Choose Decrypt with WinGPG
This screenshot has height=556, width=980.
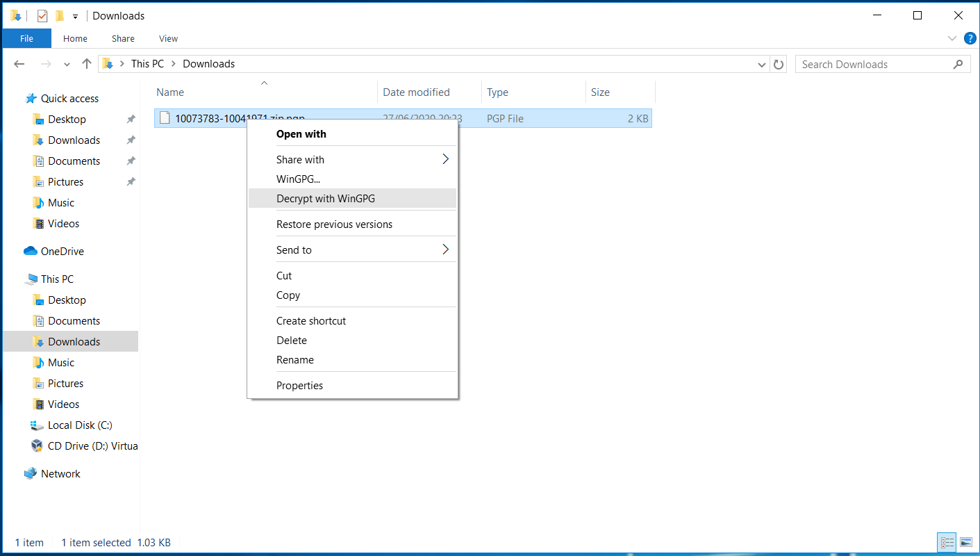tap(325, 199)
